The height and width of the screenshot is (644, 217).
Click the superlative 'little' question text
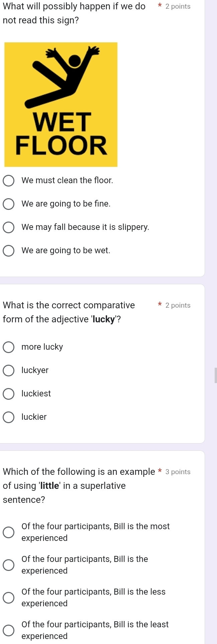click(79, 486)
